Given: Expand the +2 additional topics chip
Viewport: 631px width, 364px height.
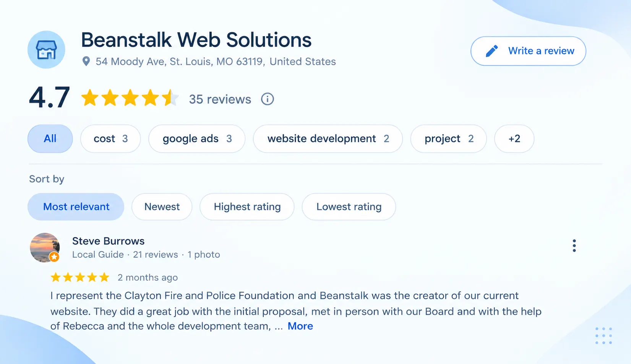Looking at the screenshot, I should click(514, 139).
